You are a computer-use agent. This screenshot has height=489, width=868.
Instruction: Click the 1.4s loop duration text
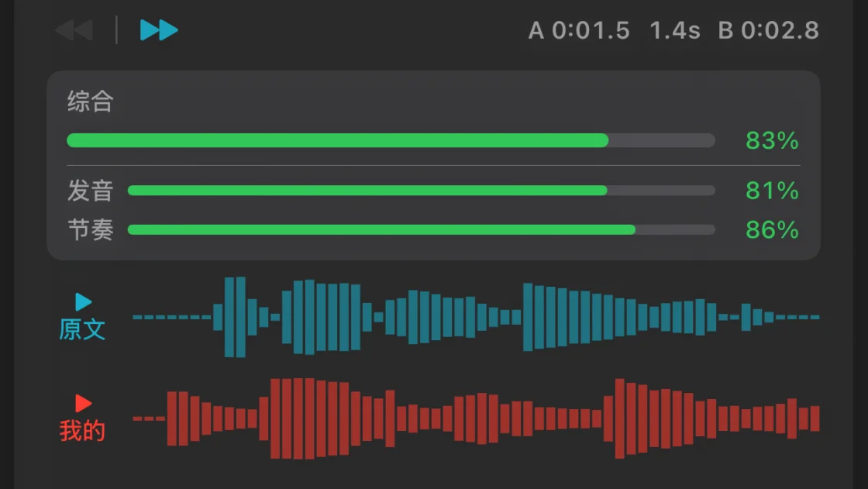[x=675, y=30]
